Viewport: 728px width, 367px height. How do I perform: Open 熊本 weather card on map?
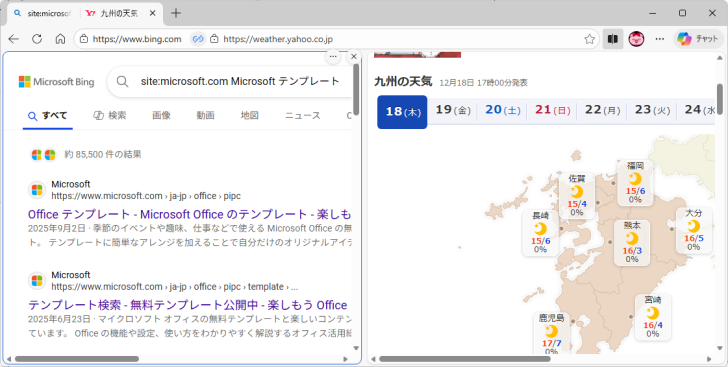tap(631, 242)
